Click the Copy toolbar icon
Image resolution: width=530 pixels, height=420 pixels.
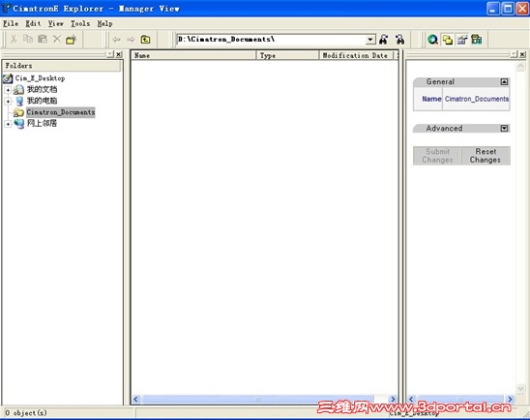[x=28, y=40]
